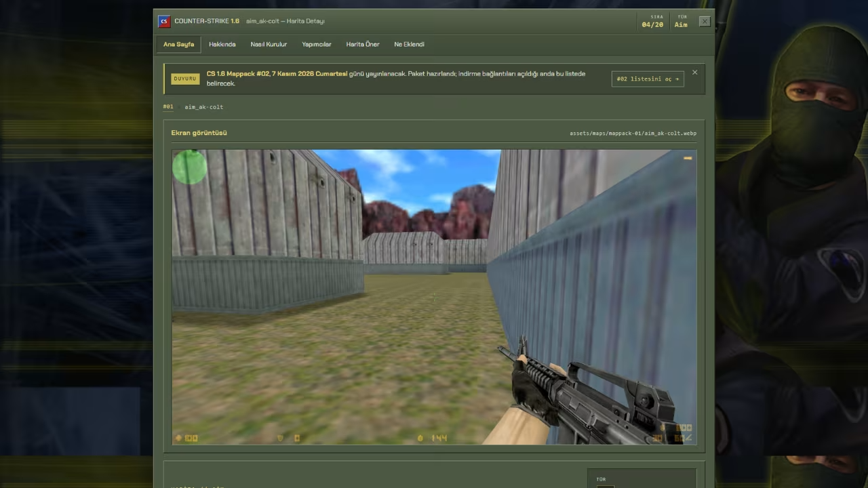Close the map detail window
Screen dimensions: 868x488
(705, 21)
